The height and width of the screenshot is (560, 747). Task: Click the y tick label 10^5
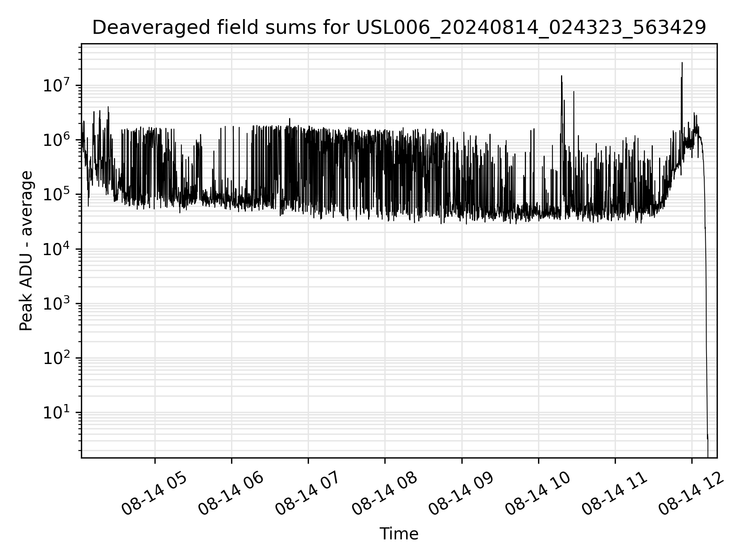click(57, 194)
